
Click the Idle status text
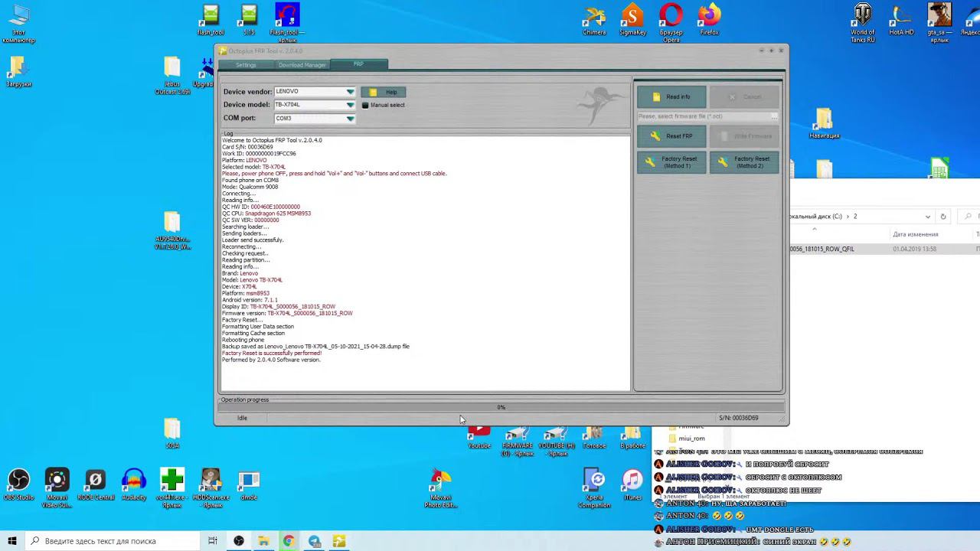point(242,418)
